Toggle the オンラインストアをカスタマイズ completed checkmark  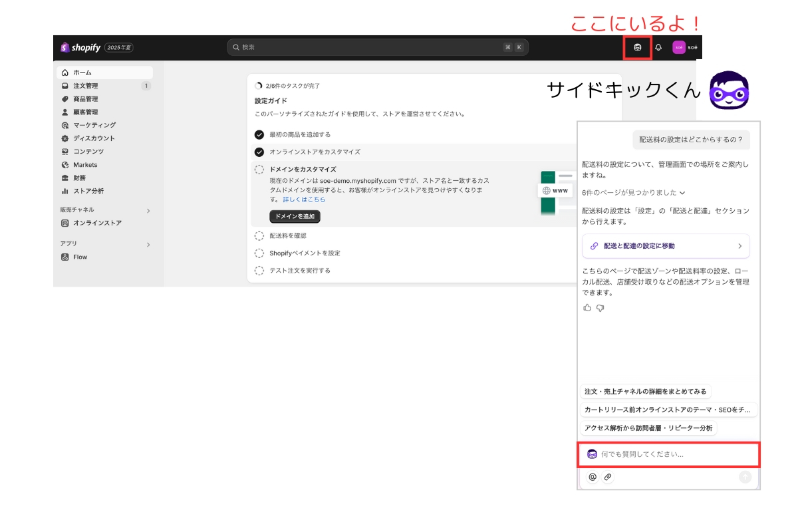point(259,152)
